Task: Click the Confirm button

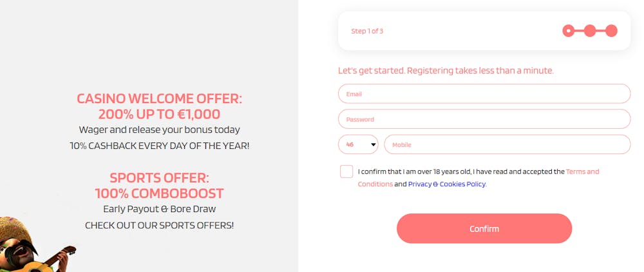Action: (484, 228)
